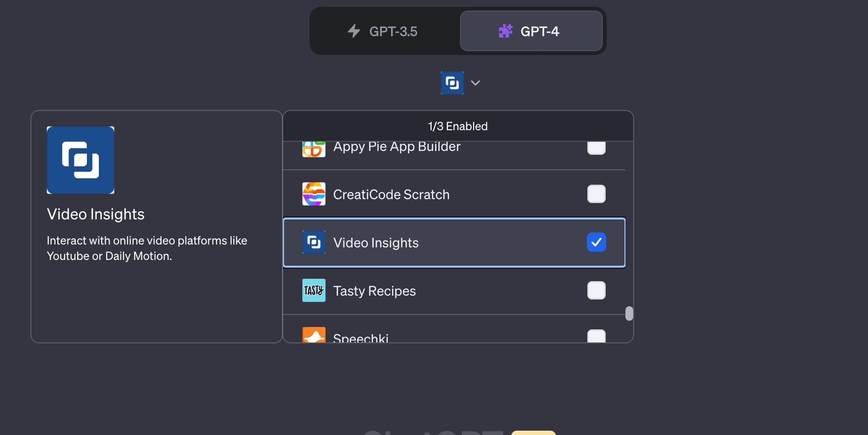Click the purple puzzle plugin icon
Viewport: 868px width, 435px height.
[x=505, y=31]
